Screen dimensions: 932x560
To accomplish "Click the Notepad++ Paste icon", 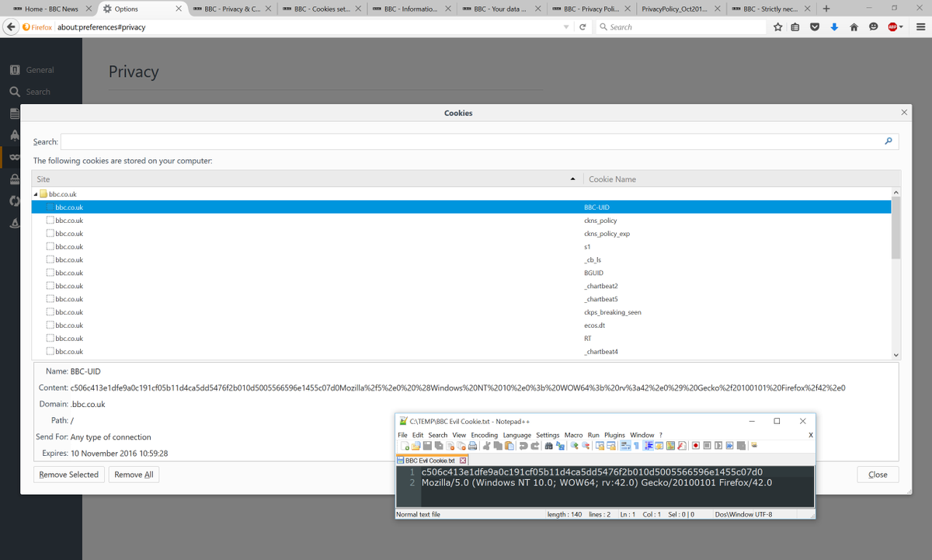I will tap(509, 446).
